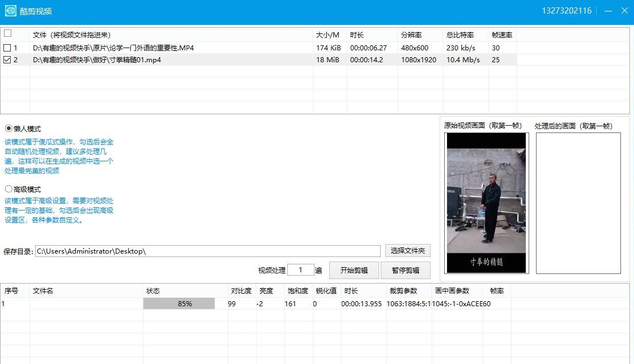
Task: Click the 85% progress bar in the status row
Action: point(179,303)
